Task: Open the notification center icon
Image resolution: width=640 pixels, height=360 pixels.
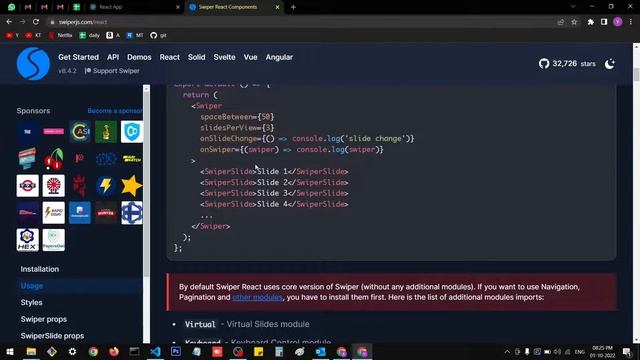Action: 627,351
